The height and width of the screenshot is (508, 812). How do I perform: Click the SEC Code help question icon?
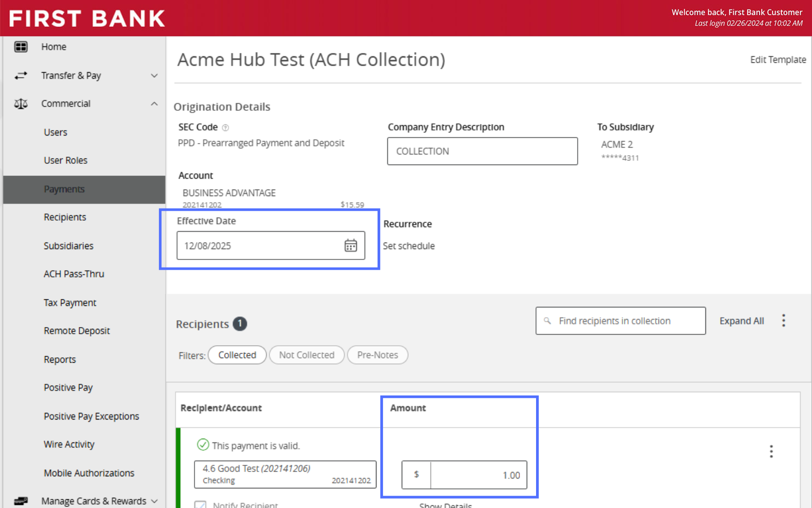(225, 128)
